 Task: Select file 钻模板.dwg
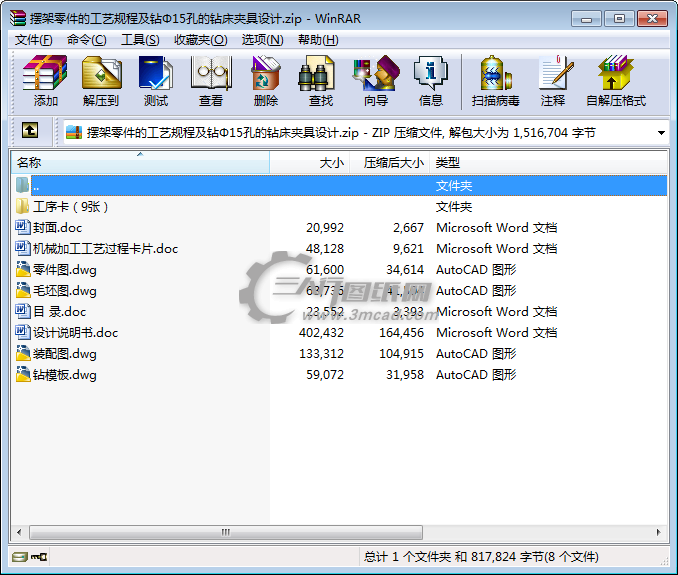[x=64, y=374]
